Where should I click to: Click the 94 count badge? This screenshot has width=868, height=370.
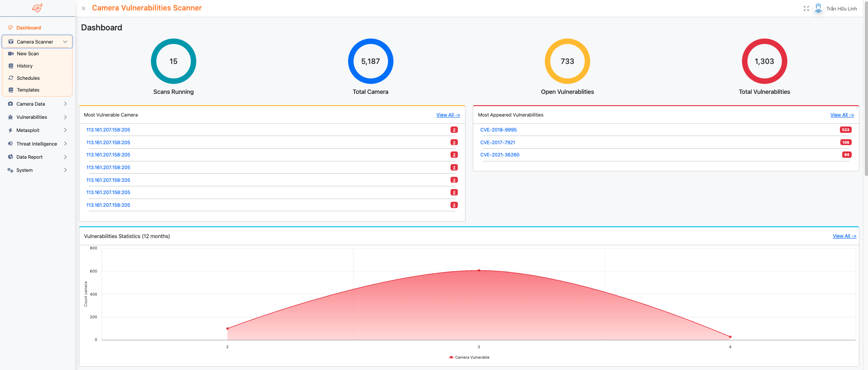pos(846,155)
